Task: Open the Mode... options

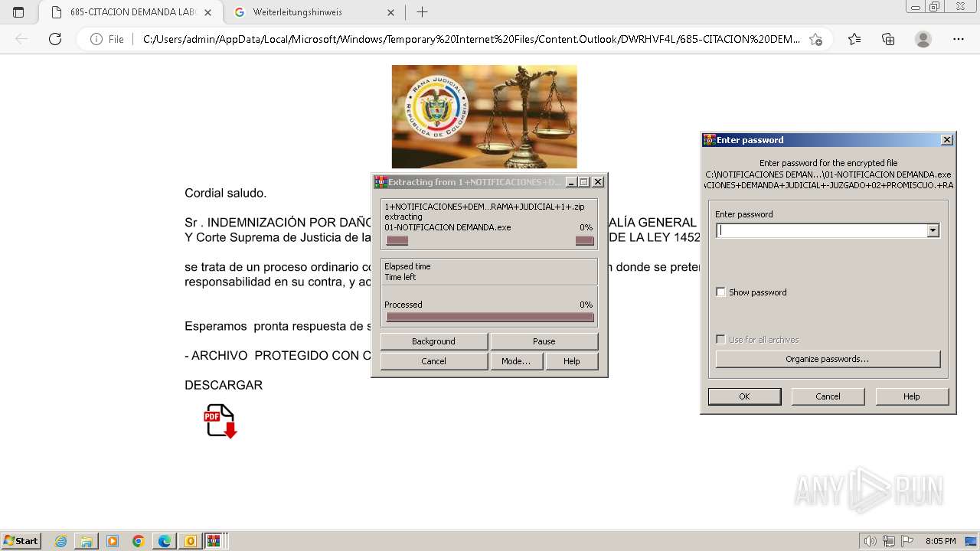Action: (x=516, y=361)
